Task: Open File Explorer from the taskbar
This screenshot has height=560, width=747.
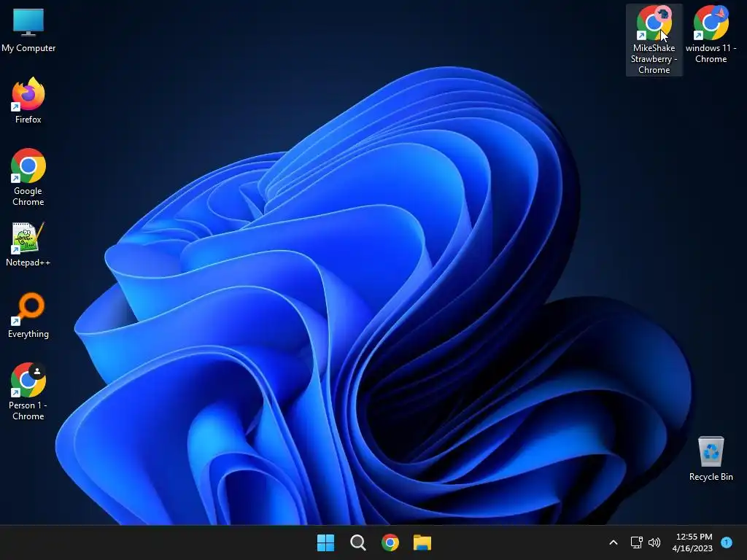Action: [x=422, y=542]
